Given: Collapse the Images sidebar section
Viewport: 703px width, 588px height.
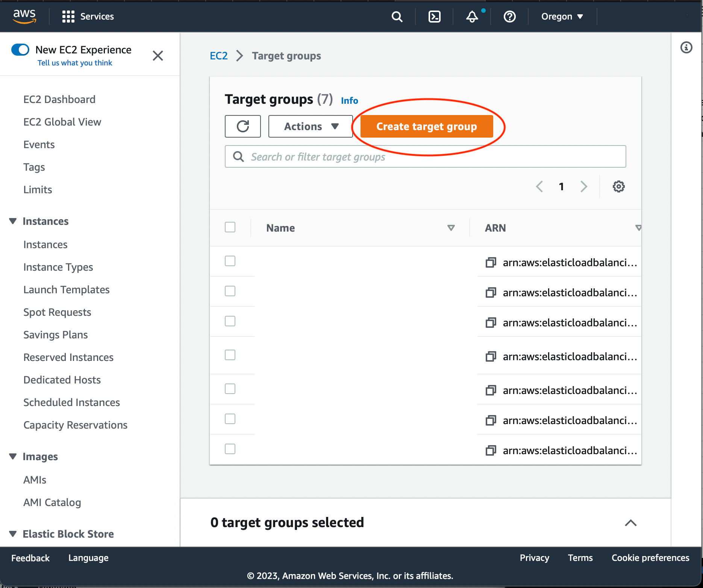Looking at the screenshot, I should coord(13,456).
